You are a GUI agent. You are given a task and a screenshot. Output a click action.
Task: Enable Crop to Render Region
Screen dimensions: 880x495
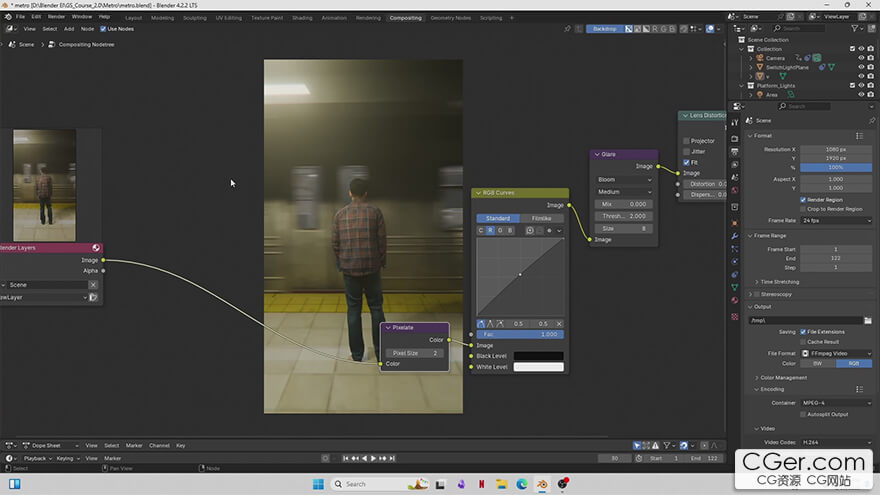[x=803, y=209]
